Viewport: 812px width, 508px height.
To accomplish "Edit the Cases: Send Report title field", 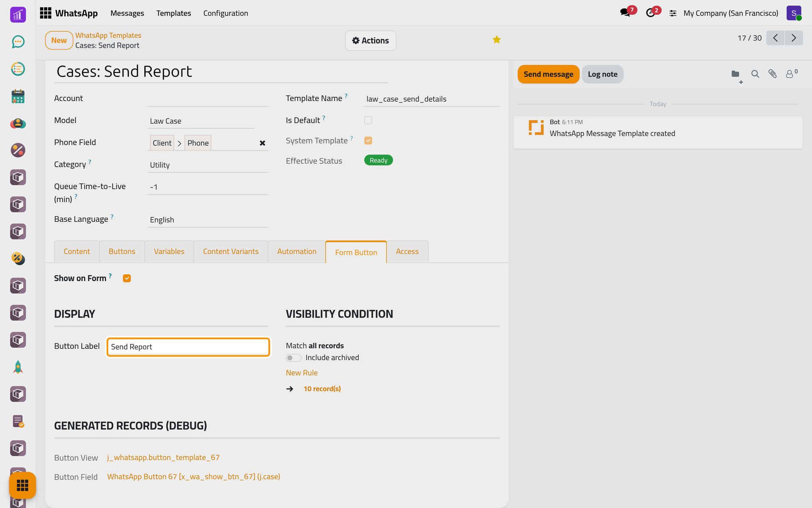I will (x=221, y=72).
